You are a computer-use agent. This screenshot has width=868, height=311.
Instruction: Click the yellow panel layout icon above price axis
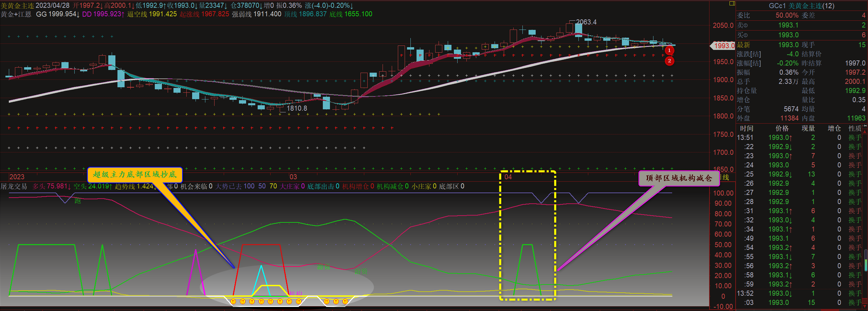coord(732,3)
